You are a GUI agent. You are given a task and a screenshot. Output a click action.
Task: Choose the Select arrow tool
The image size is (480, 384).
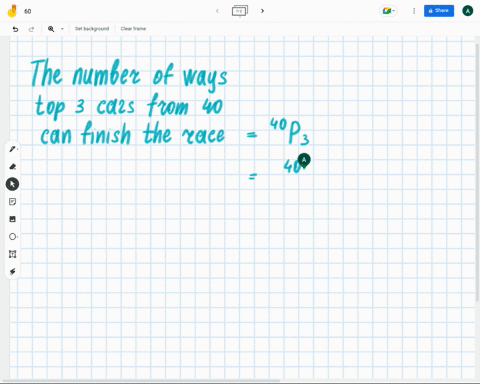coord(12,184)
